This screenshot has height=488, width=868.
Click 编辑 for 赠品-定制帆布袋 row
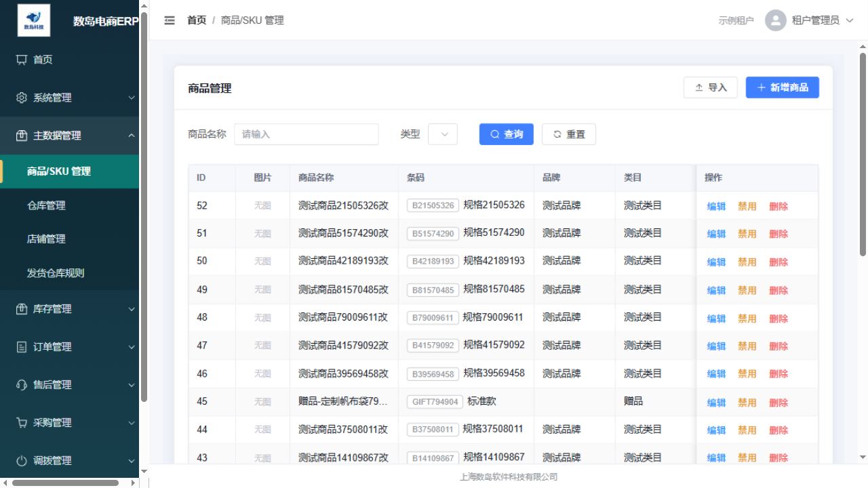(716, 403)
